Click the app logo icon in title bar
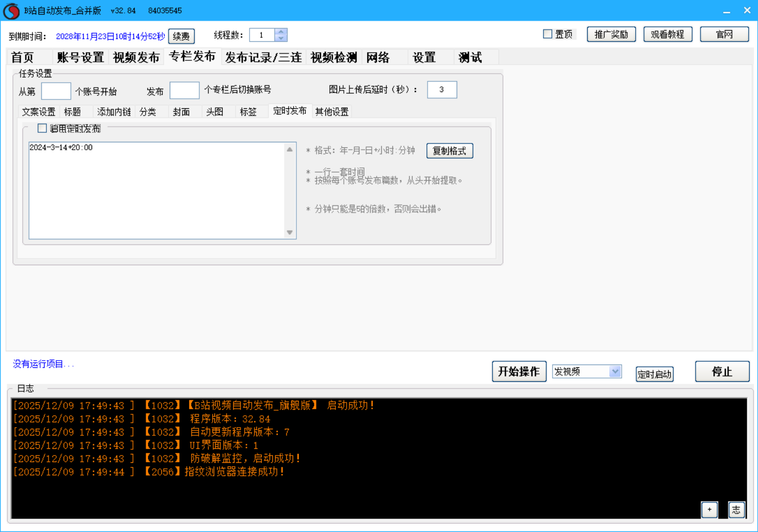This screenshot has height=532, width=758. [11, 11]
